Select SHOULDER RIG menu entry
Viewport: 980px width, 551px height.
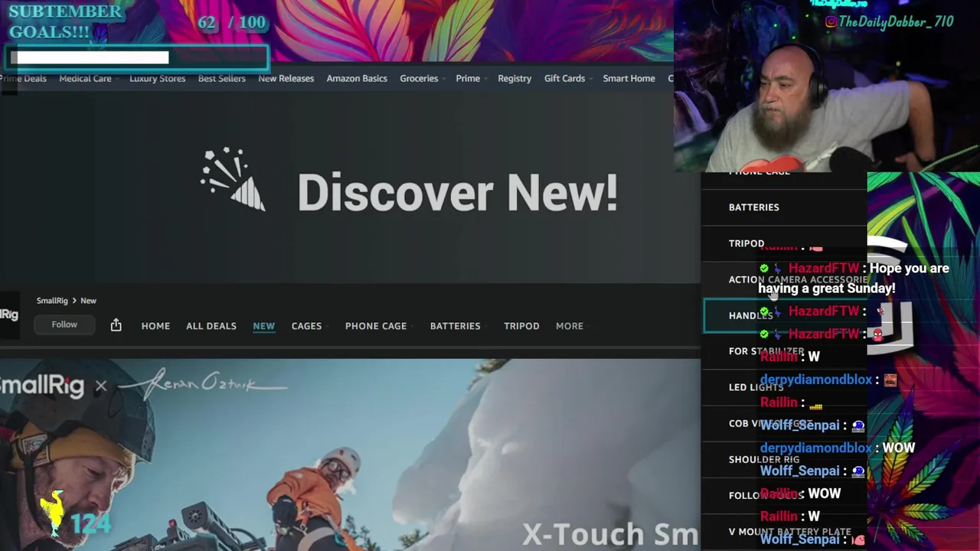pyautogui.click(x=784, y=459)
